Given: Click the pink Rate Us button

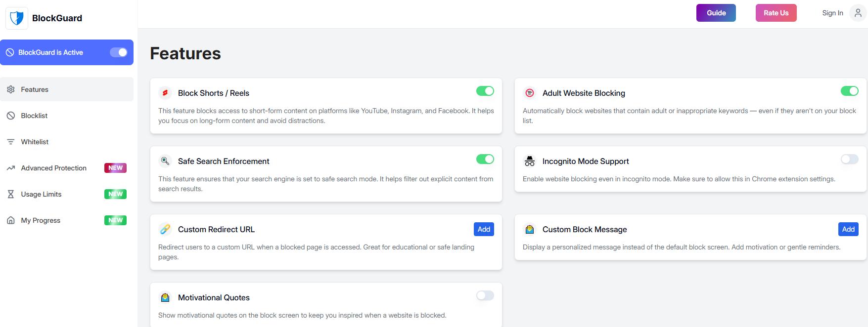Looking at the screenshot, I should 776,13.
